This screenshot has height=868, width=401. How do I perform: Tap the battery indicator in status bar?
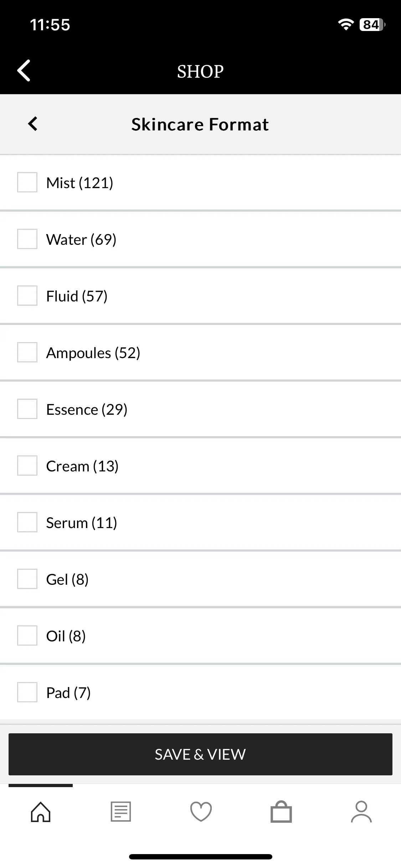(372, 25)
